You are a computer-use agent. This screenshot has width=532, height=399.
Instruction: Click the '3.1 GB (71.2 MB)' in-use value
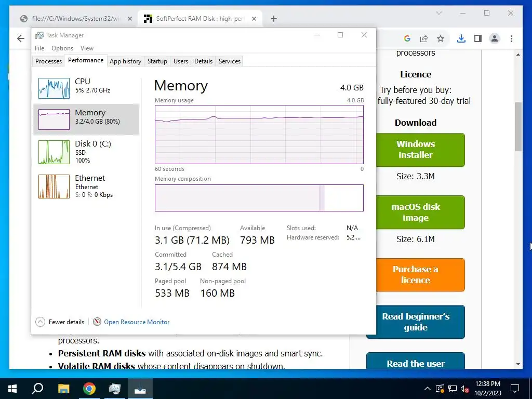pyautogui.click(x=192, y=240)
